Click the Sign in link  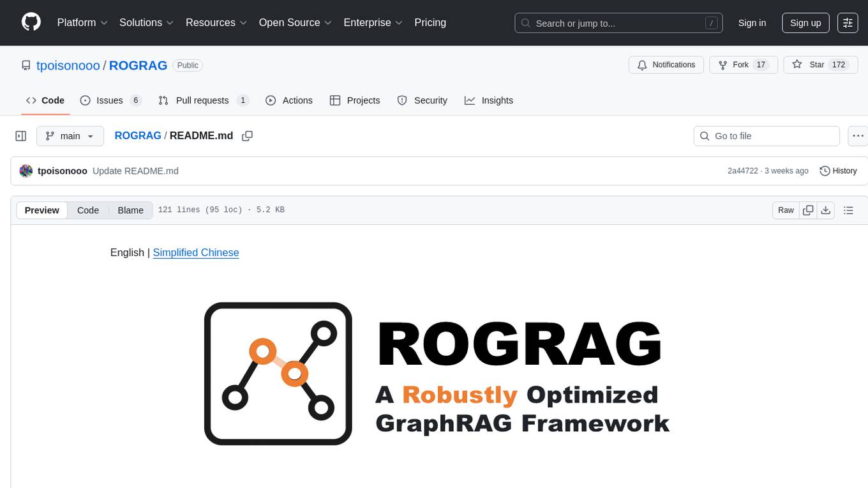pyautogui.click(x=752, y=23)
